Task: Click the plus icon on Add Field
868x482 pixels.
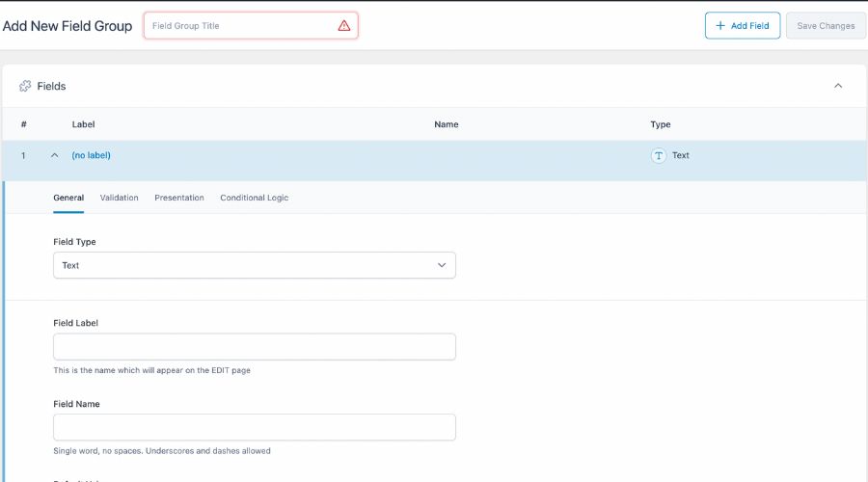Action: click(x=719, y=26)
